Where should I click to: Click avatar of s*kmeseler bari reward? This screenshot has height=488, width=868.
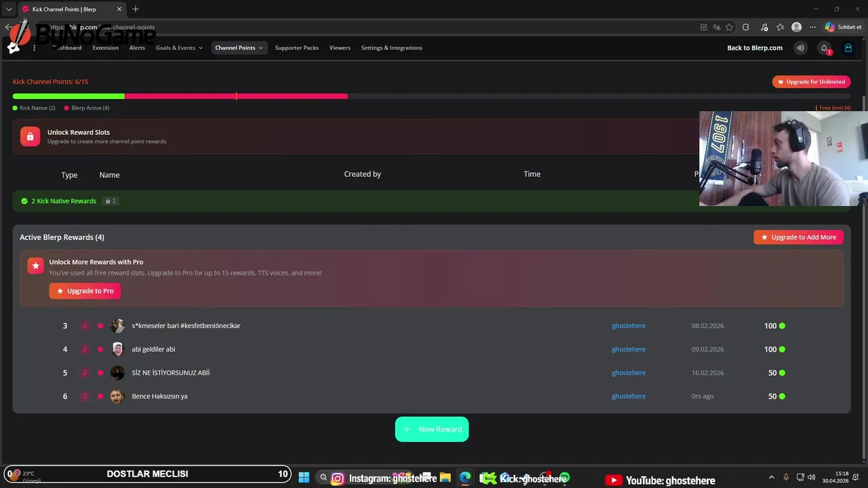(x=117, y=326)
